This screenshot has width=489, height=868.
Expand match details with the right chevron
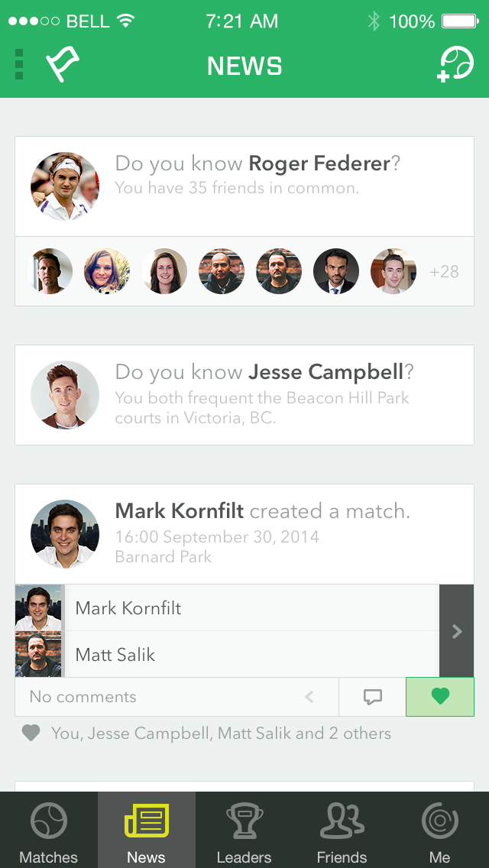coord(457,631)
